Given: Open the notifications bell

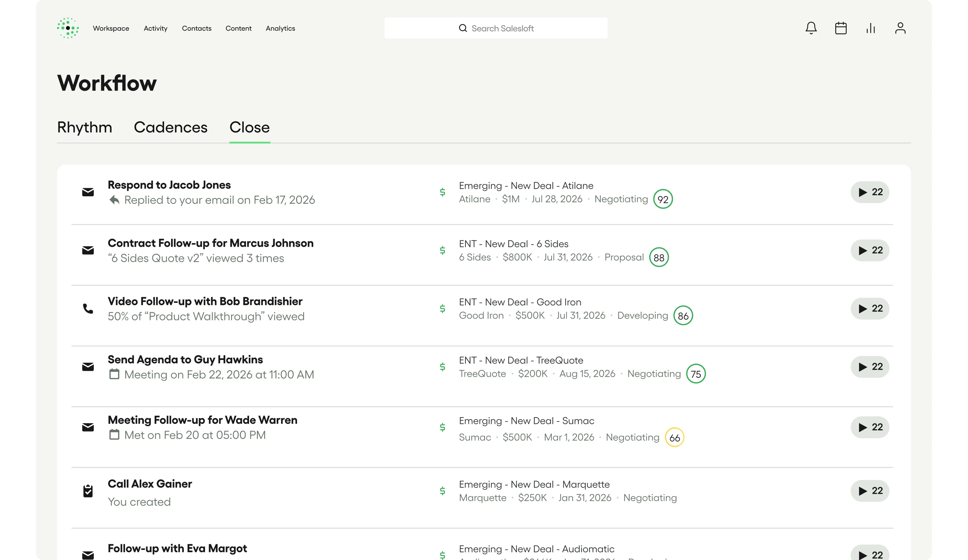Looking at the screenshot, I should click(811, 28).
